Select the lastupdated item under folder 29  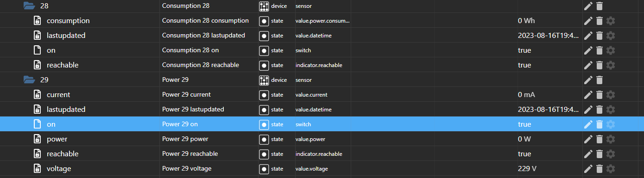(x=66, y=110)
